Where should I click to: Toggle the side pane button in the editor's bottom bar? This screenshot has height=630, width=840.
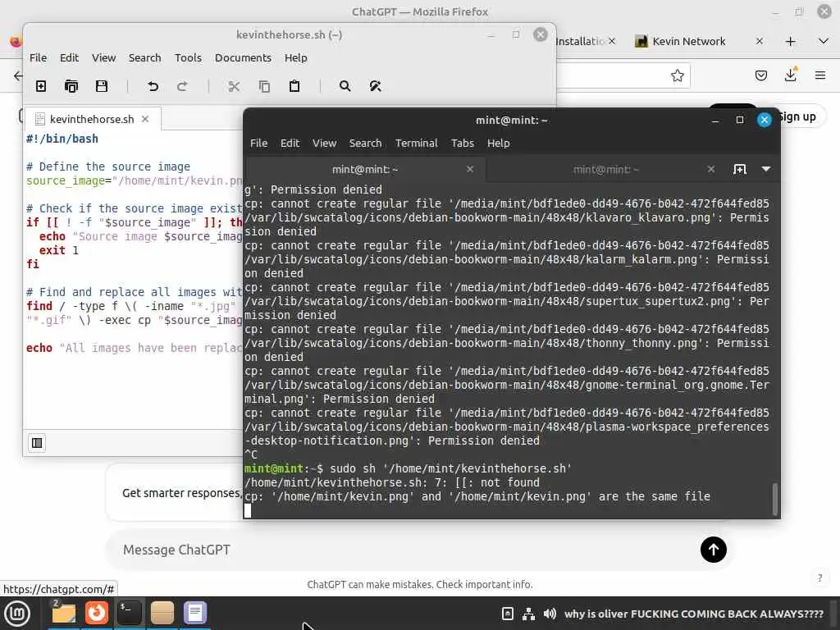tap(37, 443)
